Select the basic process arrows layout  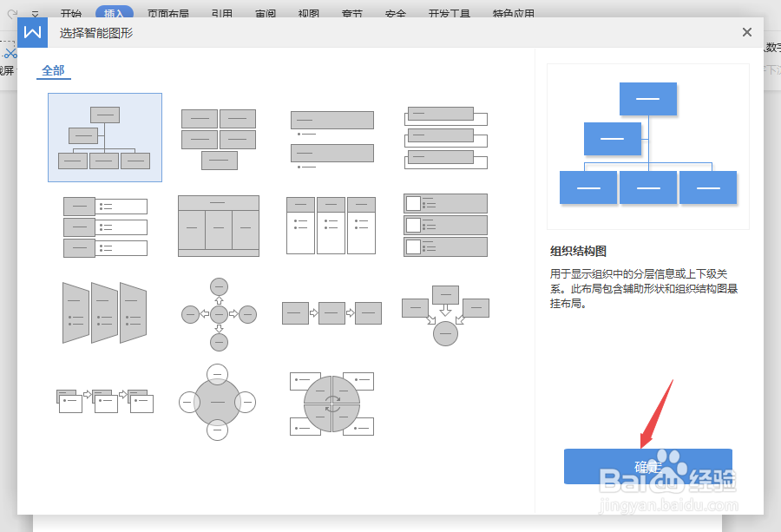[331, 312]
